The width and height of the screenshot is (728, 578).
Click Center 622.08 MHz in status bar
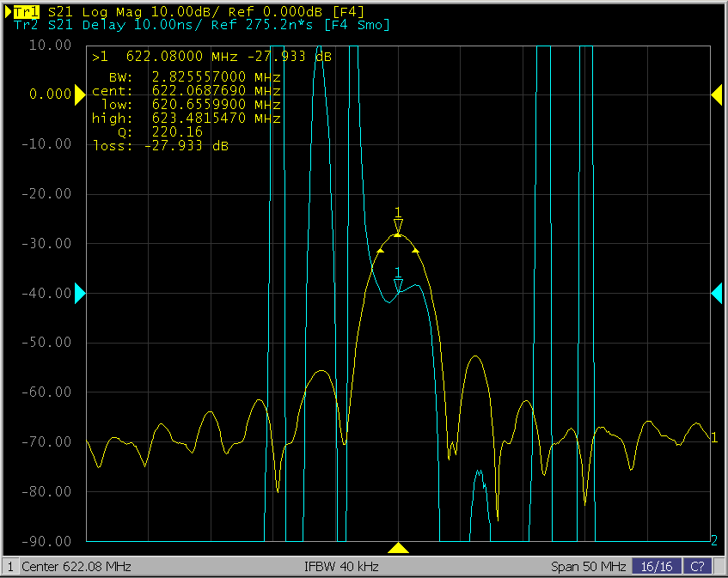76,567
